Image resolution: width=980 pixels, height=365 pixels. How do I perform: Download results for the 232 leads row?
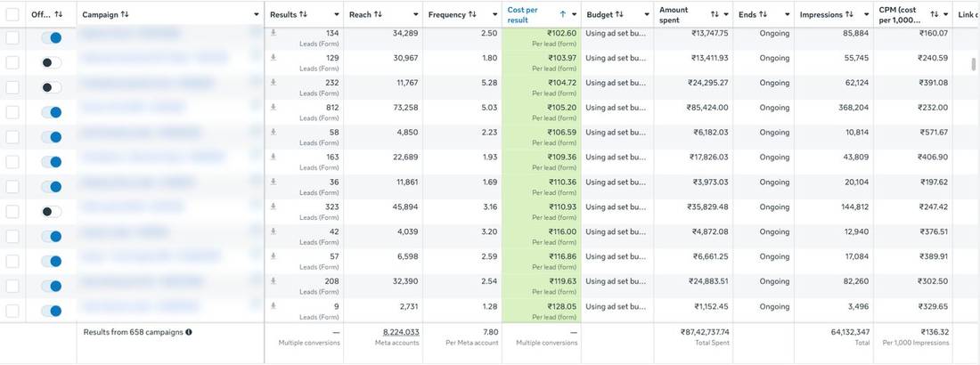coord(274,83)
